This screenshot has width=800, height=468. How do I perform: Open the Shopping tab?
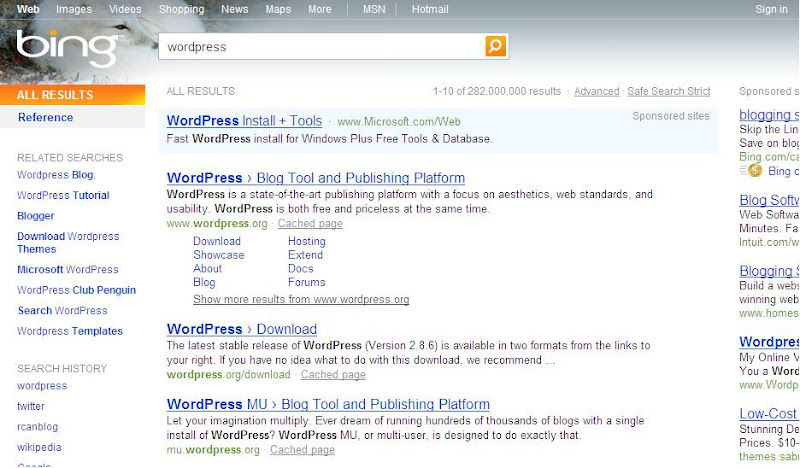181,9
